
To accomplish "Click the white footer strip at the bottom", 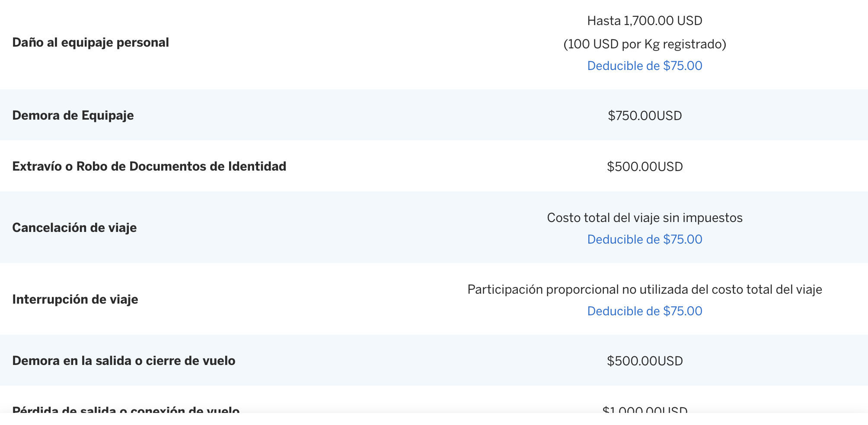I will point(434,419).
